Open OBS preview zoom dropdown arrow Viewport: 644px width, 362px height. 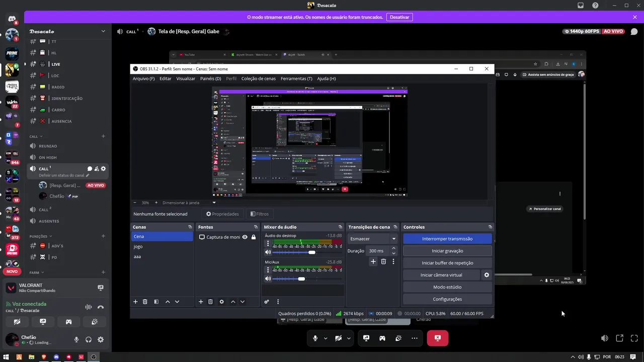click(214, 203)
